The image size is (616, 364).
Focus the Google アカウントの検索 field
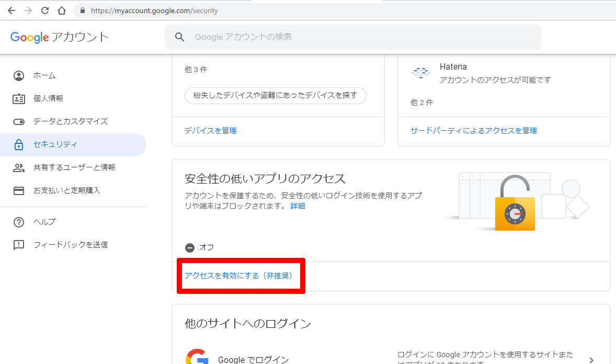point(353,37)
